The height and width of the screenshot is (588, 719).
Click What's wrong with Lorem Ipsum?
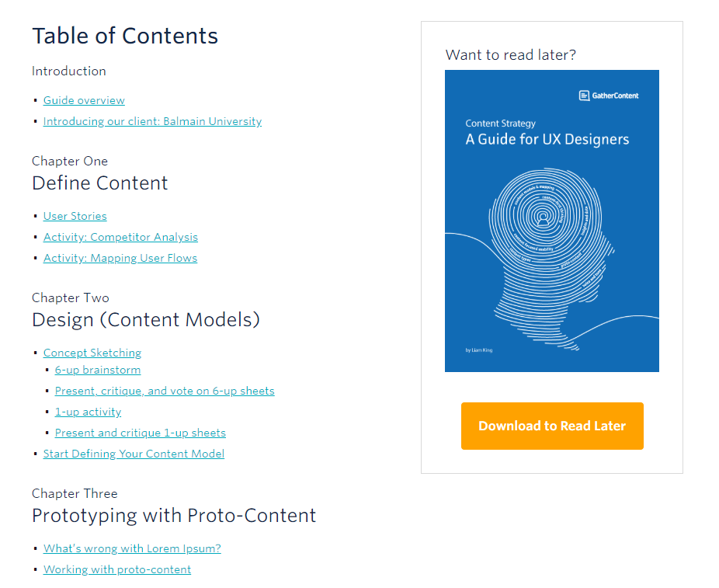pos(132,548)
